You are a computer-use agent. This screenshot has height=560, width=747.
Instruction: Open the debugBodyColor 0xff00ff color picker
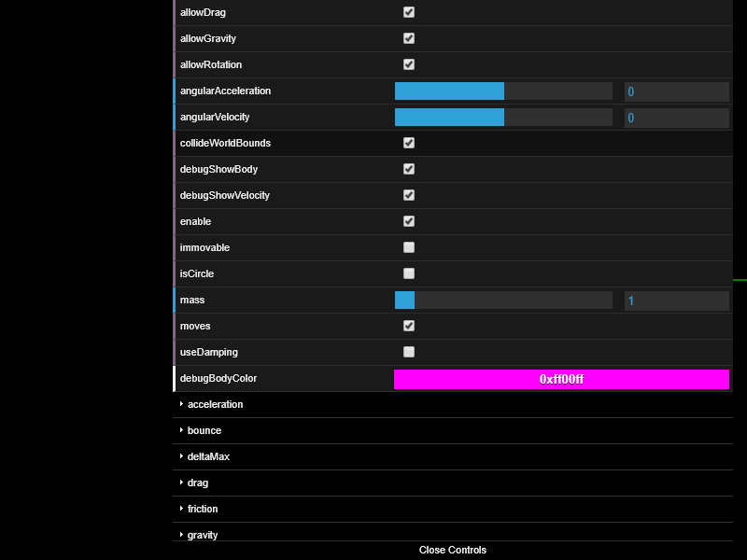click(560, 378)
